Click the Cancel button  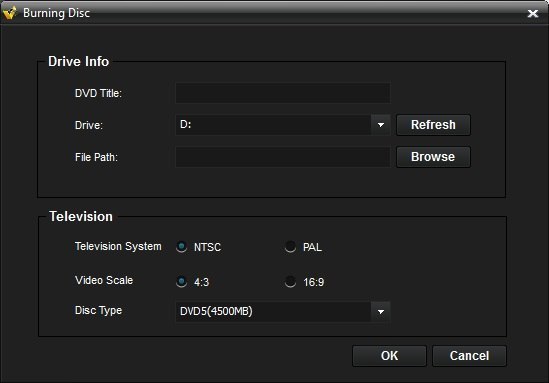(x=469, y=356)
